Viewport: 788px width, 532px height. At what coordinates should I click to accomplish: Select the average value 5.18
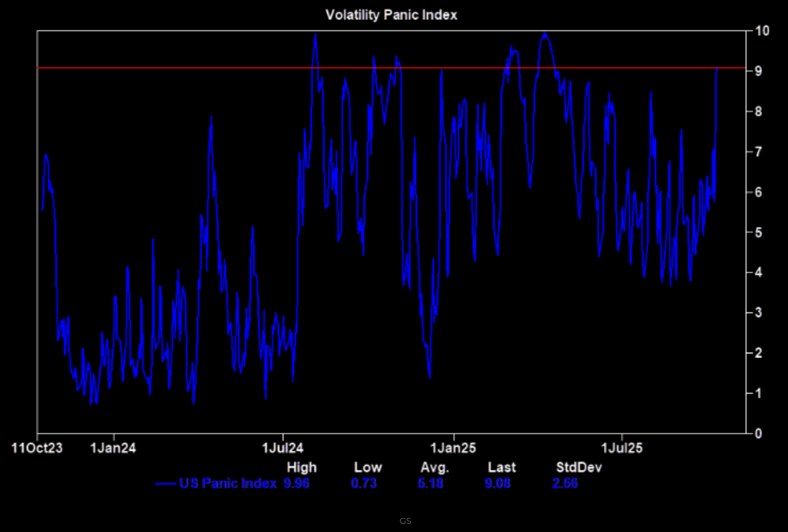click(x=430, y=484)
